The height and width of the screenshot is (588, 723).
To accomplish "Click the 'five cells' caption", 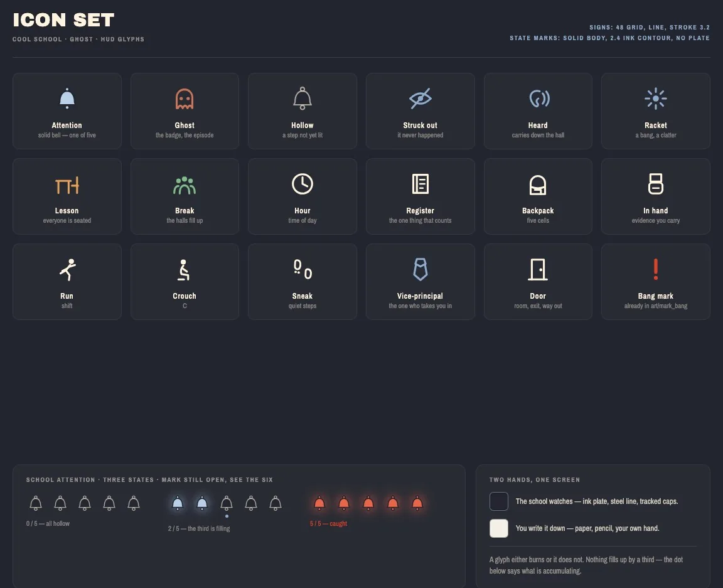I will [538, 220].
